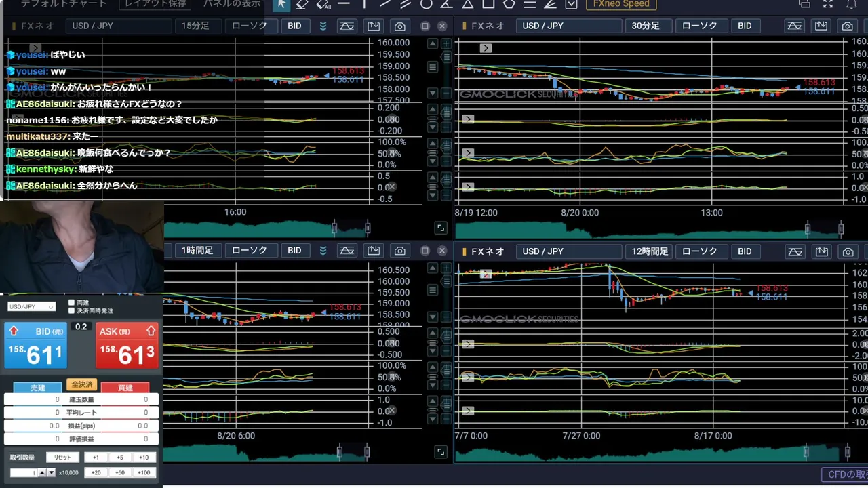Click the BID (売) sell price button
868x488 pixels.
(x=36, y=346)
